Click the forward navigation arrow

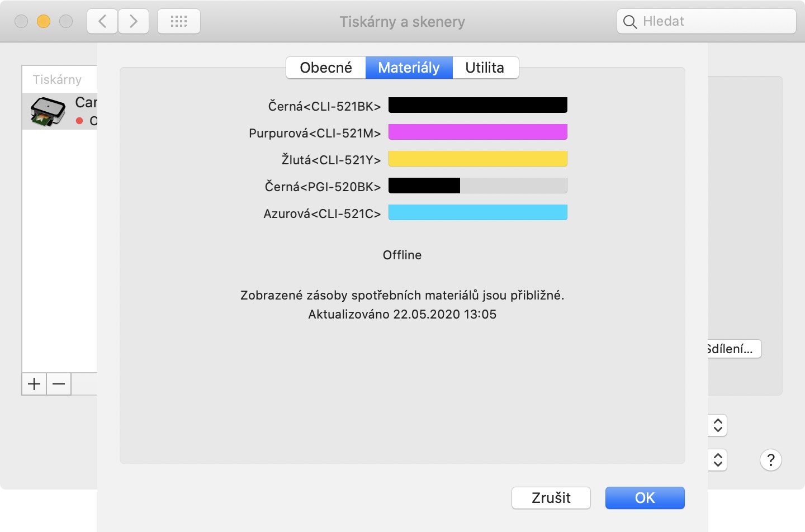coord(134,22)
